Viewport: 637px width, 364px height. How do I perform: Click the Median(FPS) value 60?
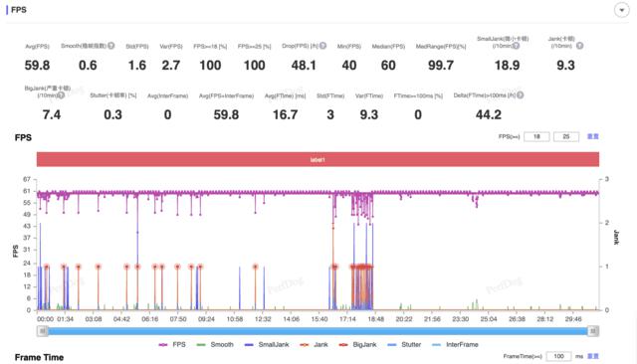[388, 66]
